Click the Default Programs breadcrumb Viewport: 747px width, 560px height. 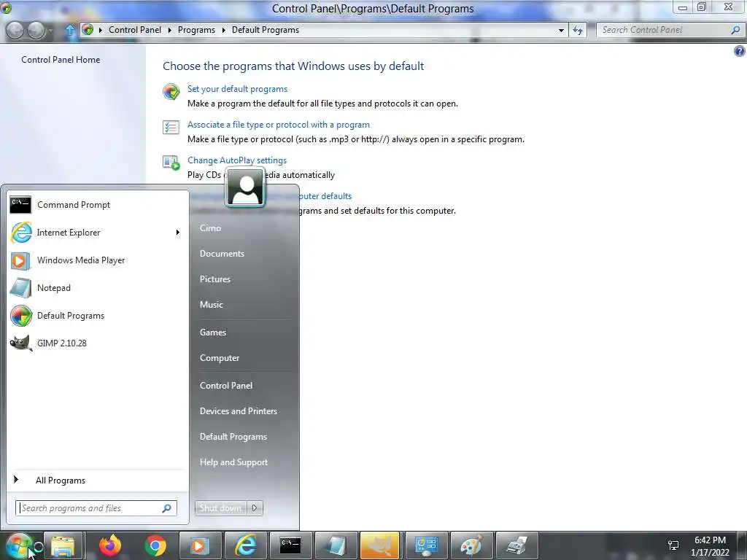coord(266,29)
